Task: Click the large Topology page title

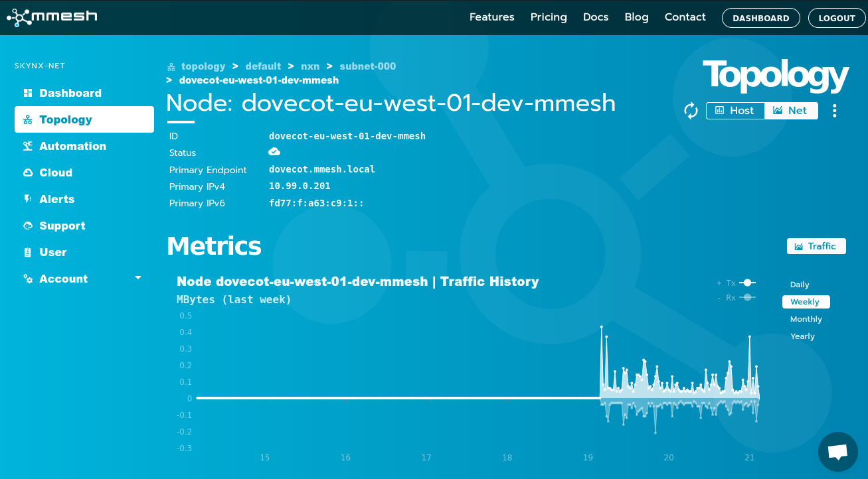Action: (776, 76)
